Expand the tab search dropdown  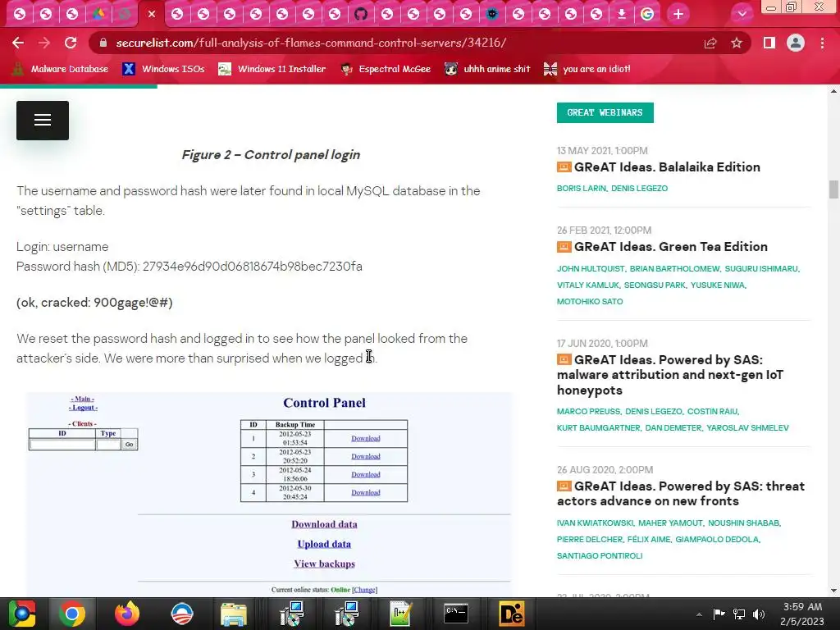[x=742, y=14]
